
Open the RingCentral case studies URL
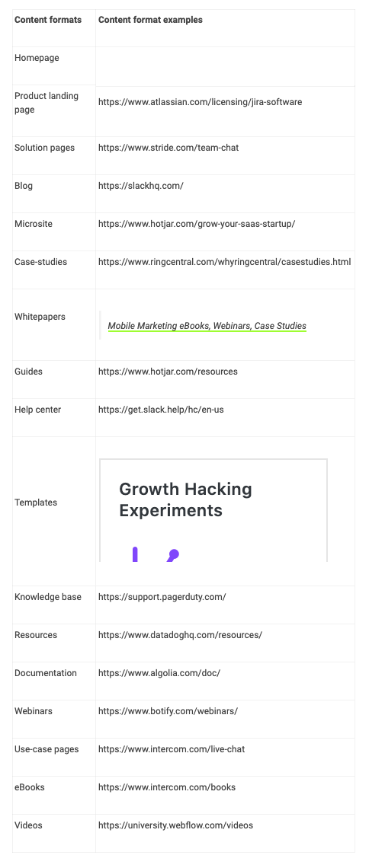click(x=224, y=262)
